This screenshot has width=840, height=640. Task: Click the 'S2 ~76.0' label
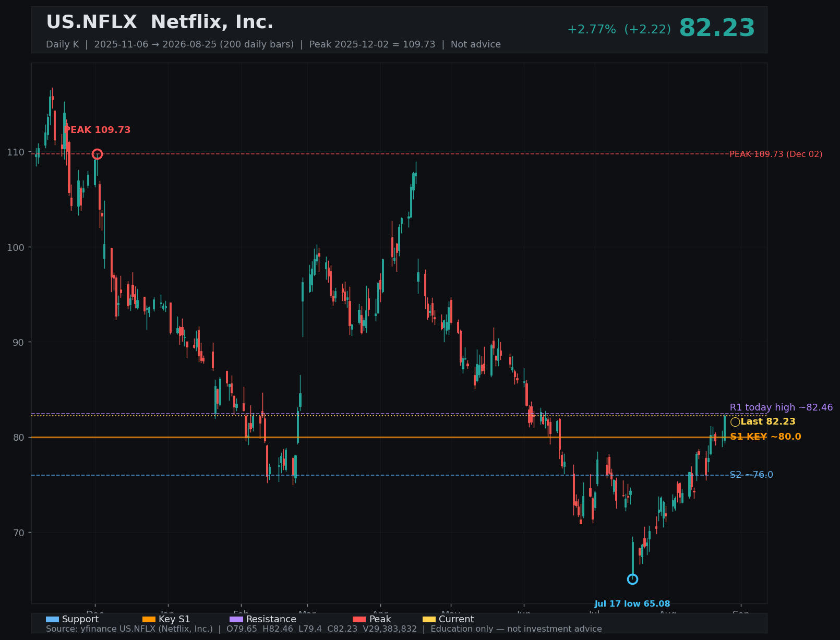pyautogui.click(x=751, y=475)
